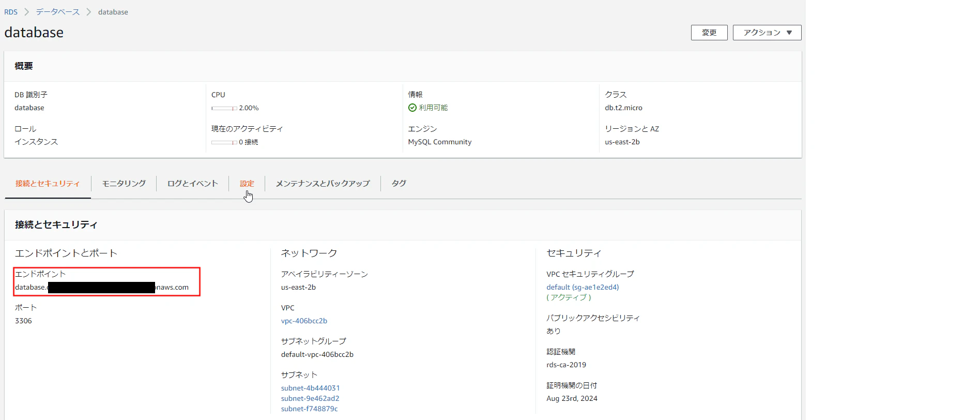Open the アクション dropdown menu

tap(767, 33)
